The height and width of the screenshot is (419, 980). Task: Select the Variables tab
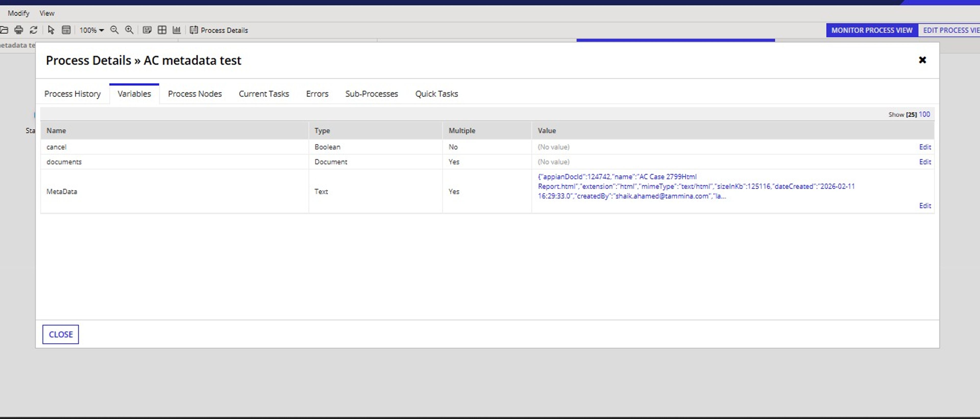click(134, 94)
